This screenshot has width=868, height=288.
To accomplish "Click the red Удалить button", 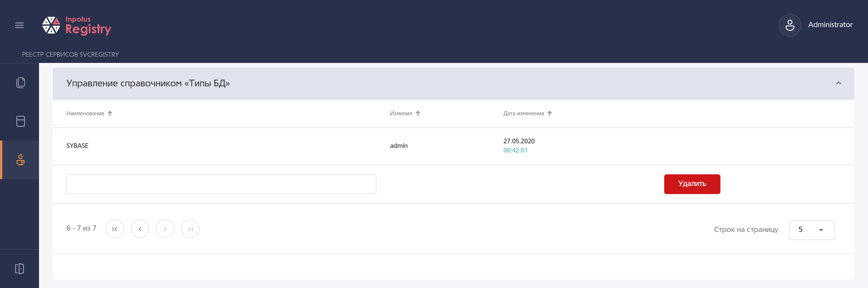I will (692, 184).
